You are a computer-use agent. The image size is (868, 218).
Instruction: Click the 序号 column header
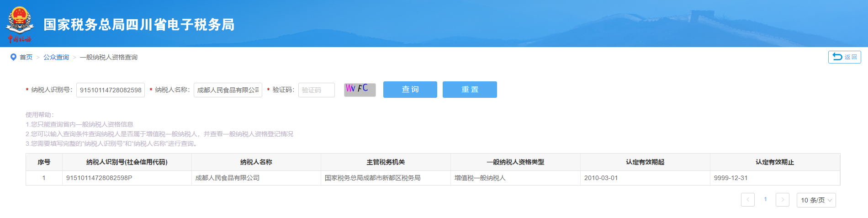[44, 162]
